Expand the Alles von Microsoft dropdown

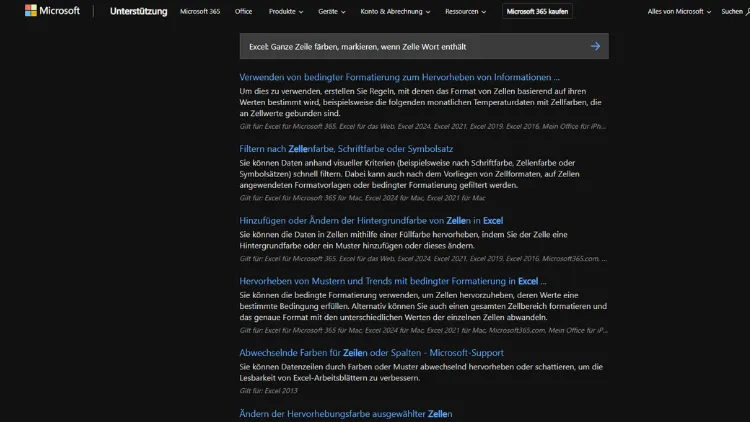(679, 11)
